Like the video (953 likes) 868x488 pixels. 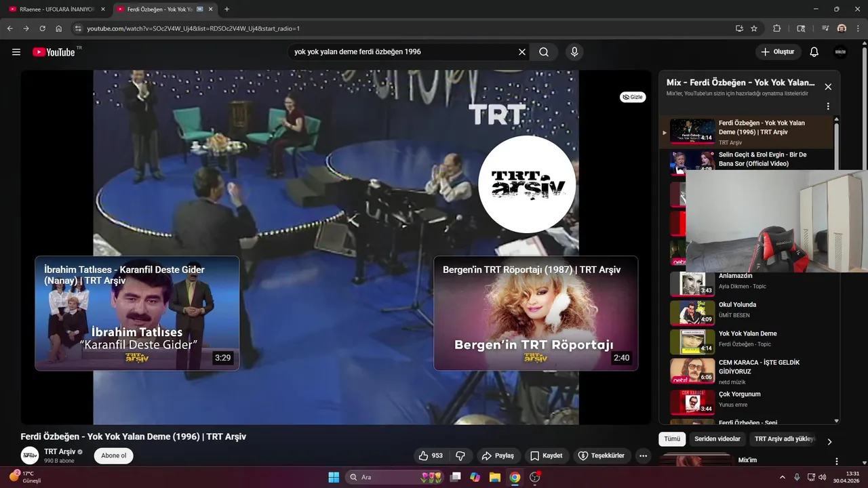click(431, 455)
